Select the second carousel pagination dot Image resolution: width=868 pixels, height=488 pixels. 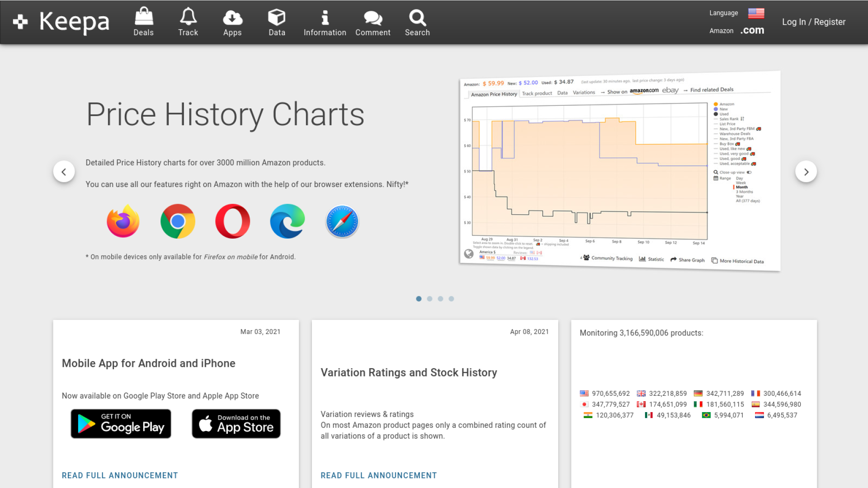[429, 299]
